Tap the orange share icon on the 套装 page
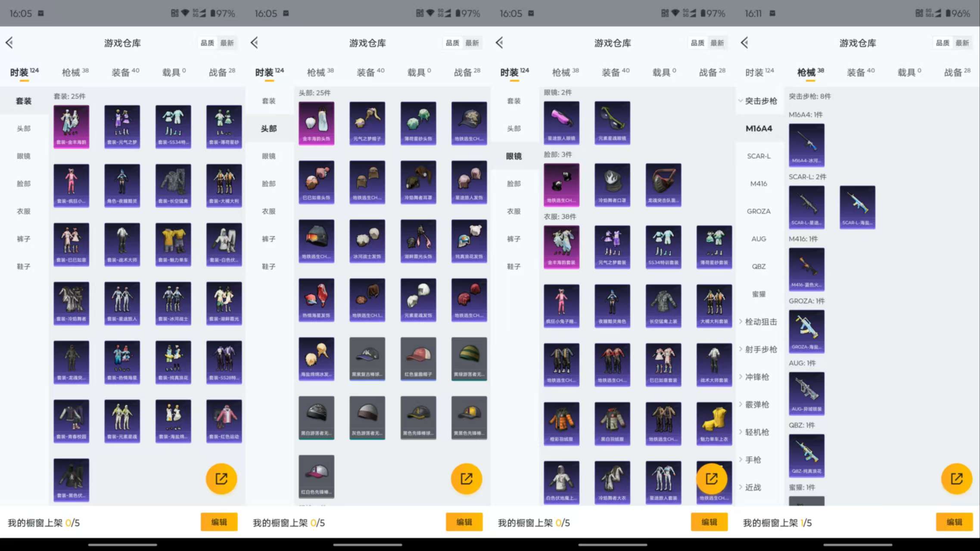The image size is (980, 551). (x=221, y=478)
